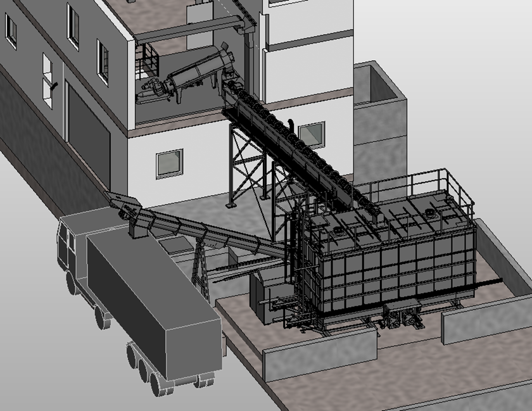Click the window on the lower white wall

point(169,163)
